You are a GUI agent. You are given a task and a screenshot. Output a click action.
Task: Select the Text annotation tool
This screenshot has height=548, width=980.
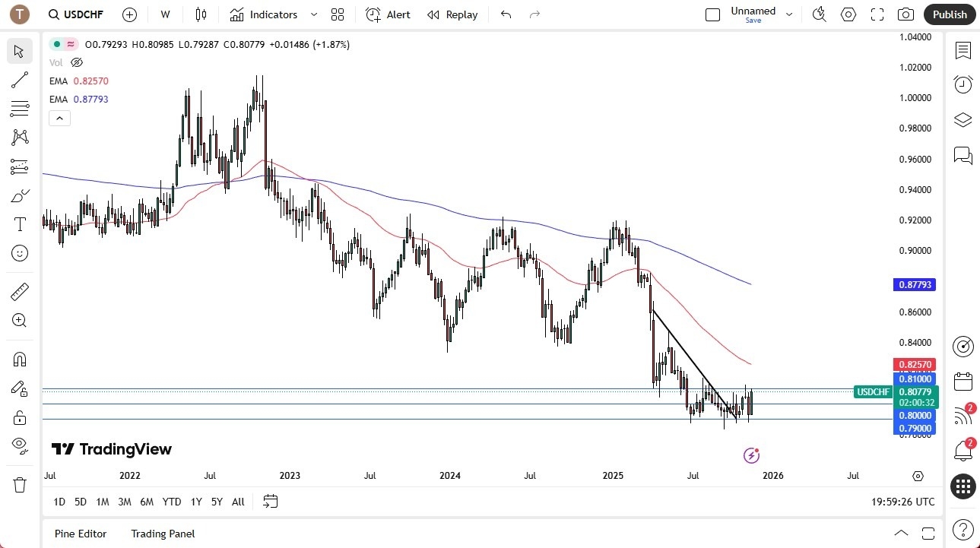(x=19, y=223)
